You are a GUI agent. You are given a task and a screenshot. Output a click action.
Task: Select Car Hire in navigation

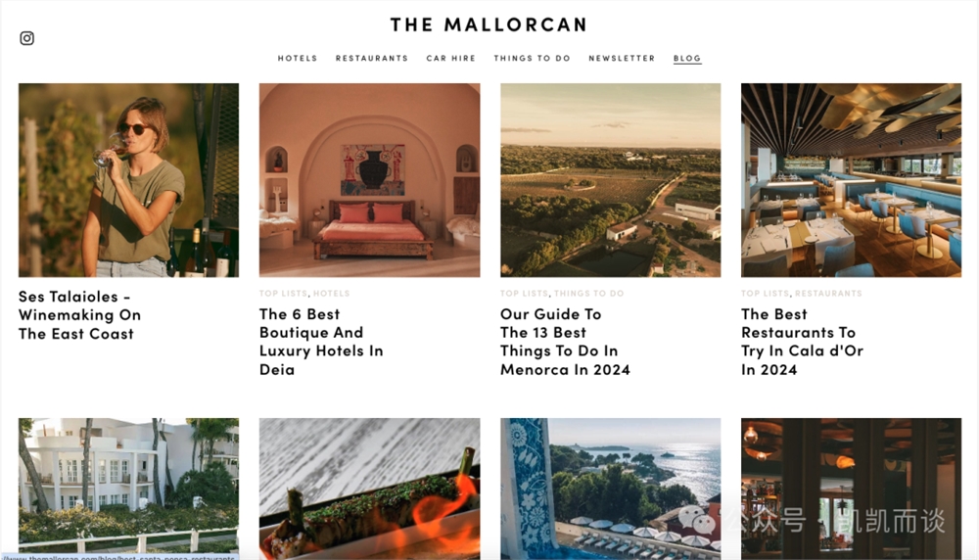tap(450, 58)
